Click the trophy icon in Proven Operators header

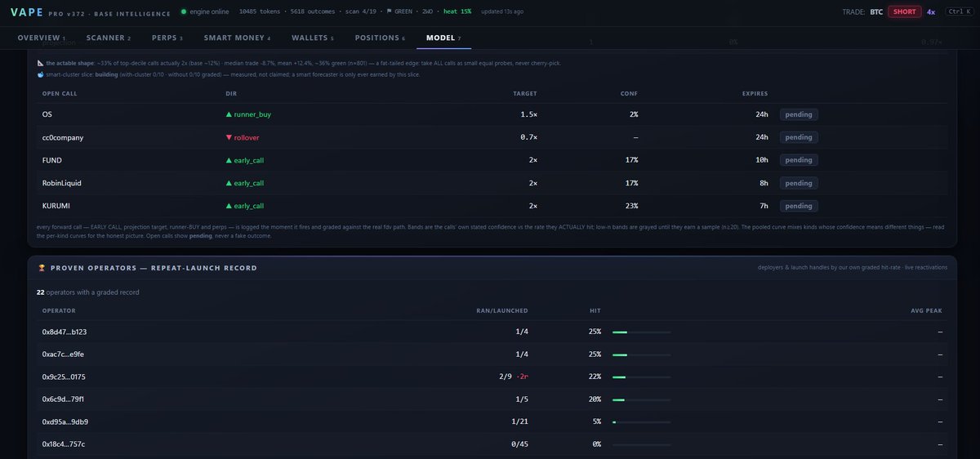coord(42,268)
